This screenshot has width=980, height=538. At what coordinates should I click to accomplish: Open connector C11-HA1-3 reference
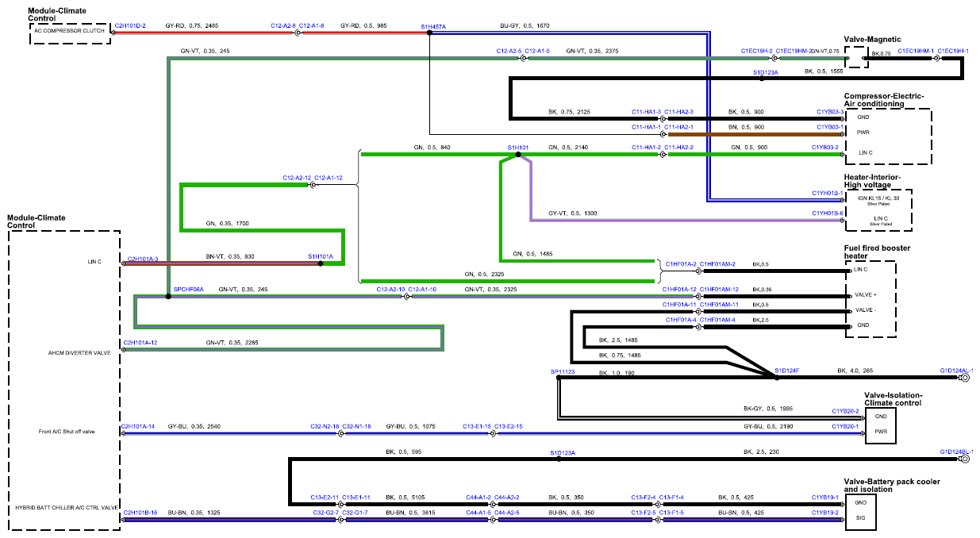[x=647, y=112]
